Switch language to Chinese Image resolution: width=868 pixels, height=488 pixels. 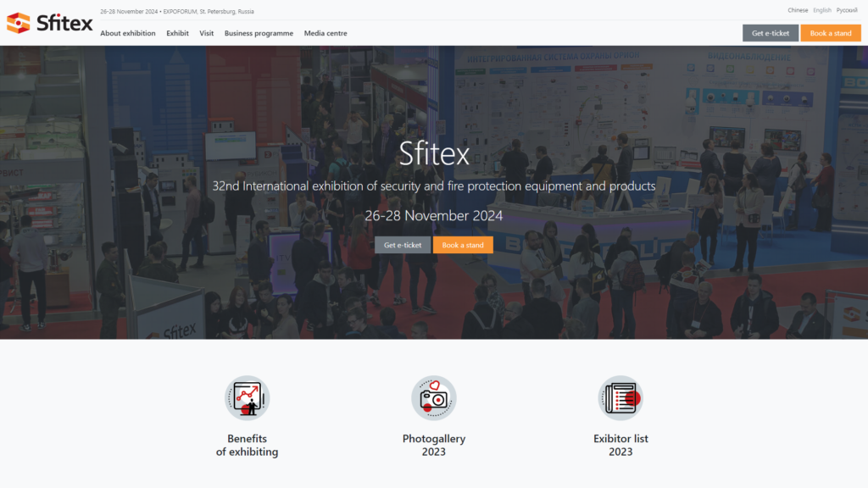point(798,10)
